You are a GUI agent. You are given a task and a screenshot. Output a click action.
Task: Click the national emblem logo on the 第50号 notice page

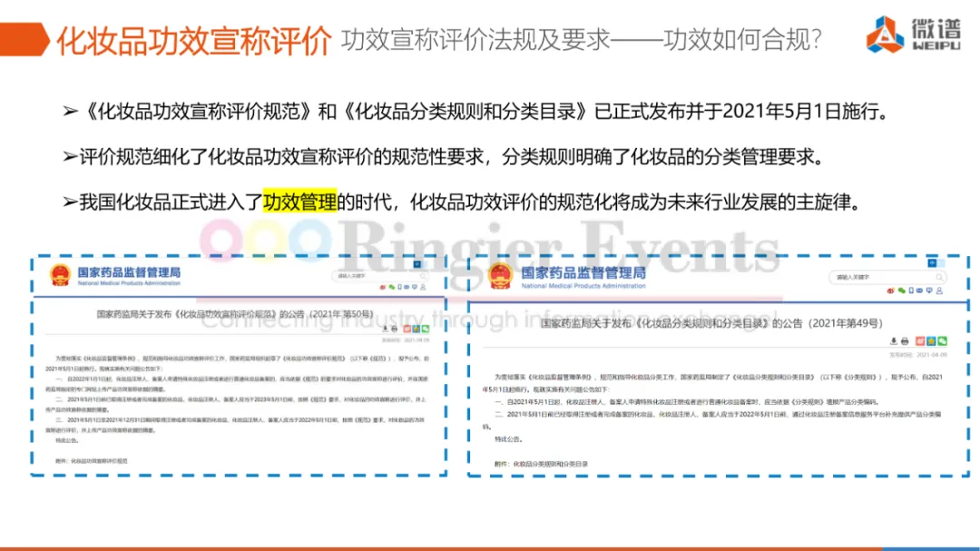pos(60,274)
